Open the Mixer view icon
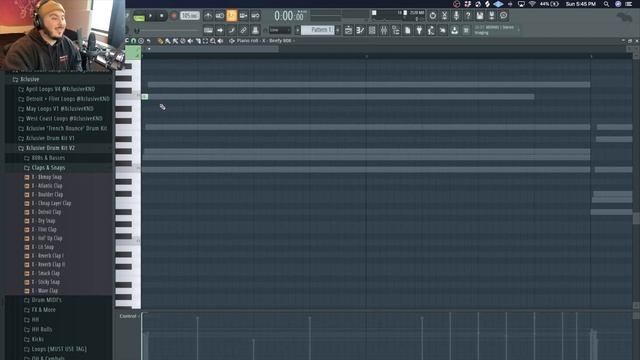This screenshot has width=640, height=360. pyautogui.click(x=384, y=30)
